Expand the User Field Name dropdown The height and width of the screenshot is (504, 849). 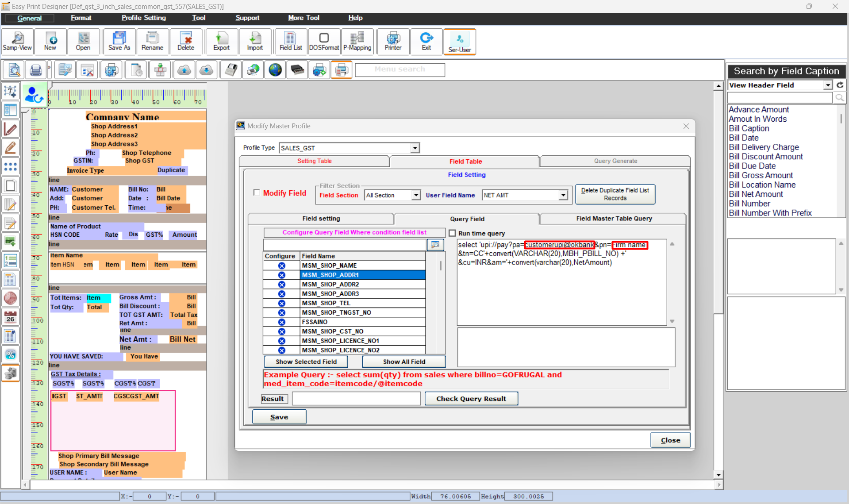point(563,195)
